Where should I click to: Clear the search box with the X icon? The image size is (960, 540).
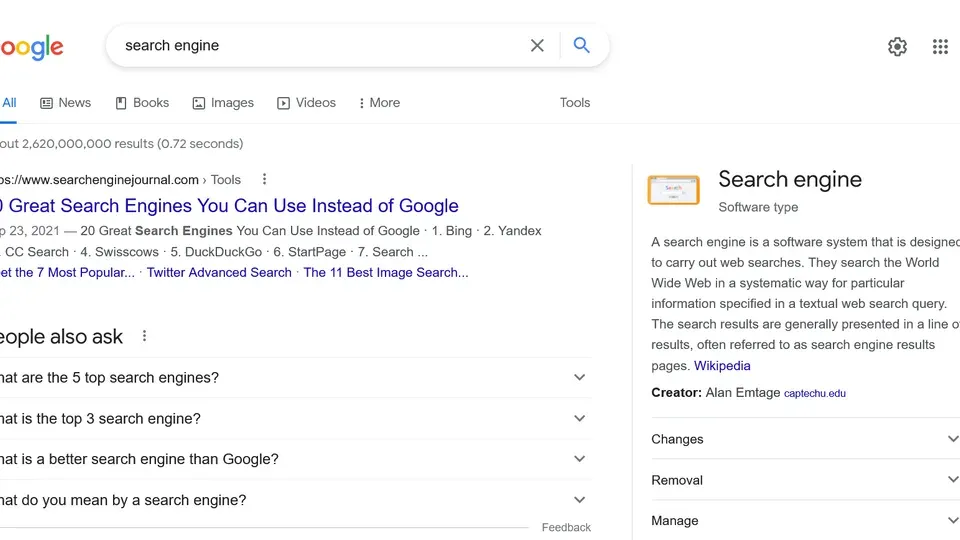537,45
